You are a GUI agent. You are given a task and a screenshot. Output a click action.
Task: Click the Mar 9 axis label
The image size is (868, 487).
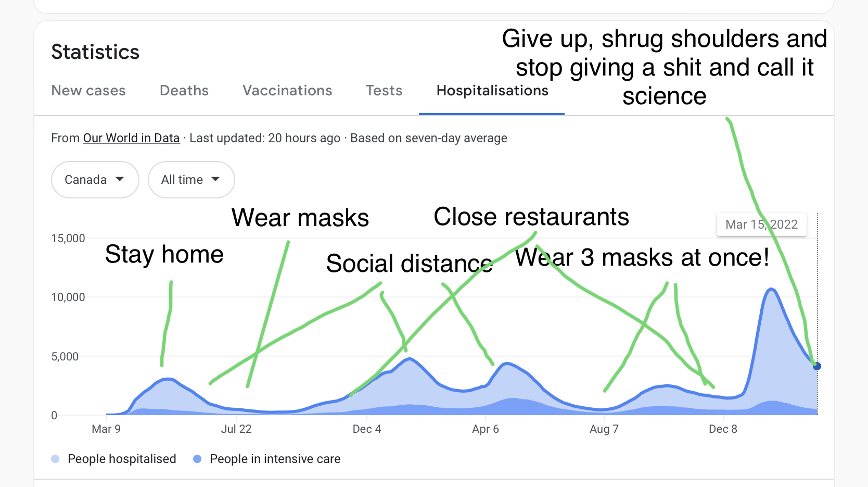(106, 429)
